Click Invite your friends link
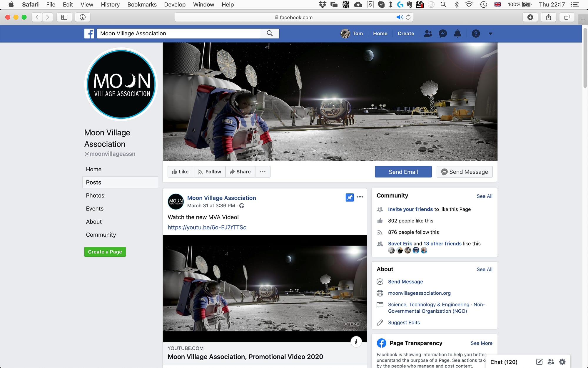This screenshot has height=368, width=588. coord(410,209)
